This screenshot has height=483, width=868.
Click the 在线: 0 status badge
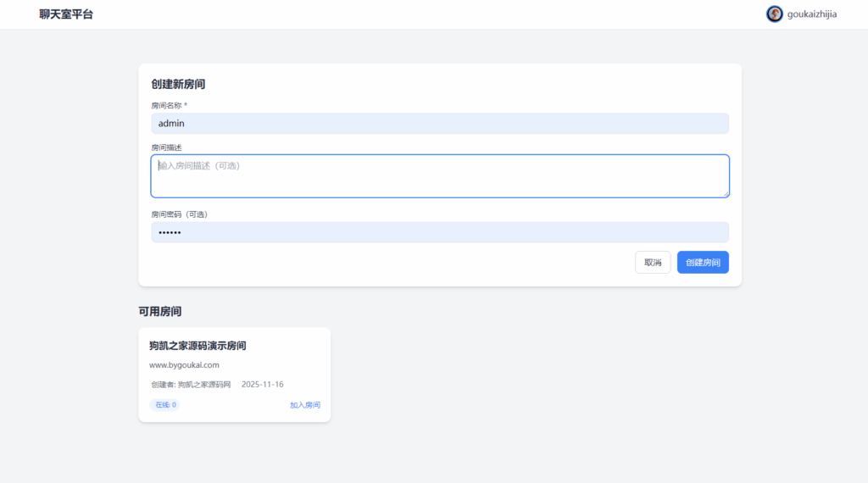164,405
